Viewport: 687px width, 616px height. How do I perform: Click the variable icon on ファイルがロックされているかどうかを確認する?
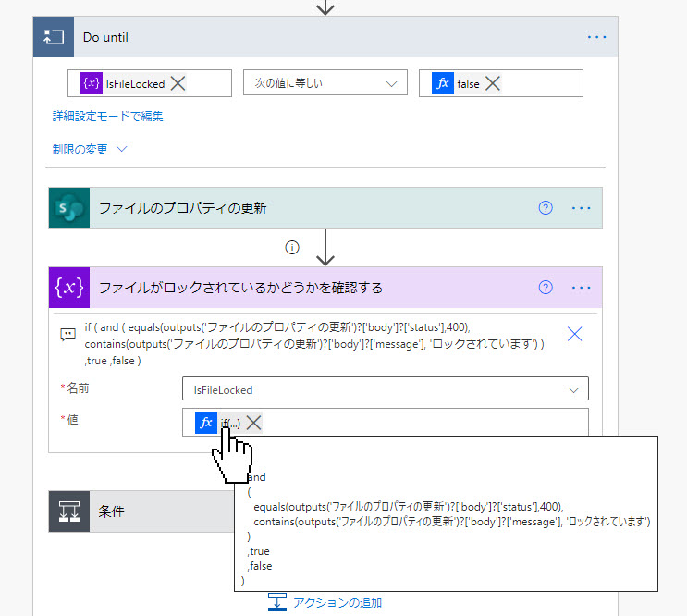69,288
